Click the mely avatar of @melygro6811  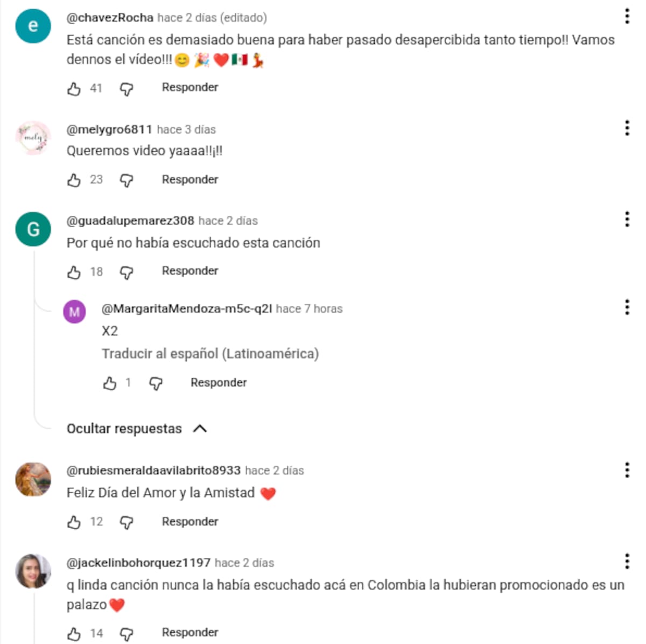33,138
